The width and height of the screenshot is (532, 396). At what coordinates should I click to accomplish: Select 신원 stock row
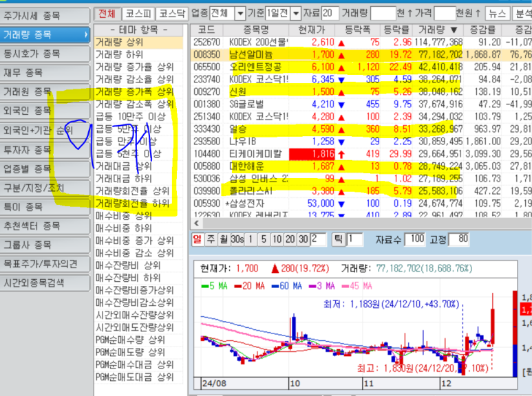pos(361,92)
